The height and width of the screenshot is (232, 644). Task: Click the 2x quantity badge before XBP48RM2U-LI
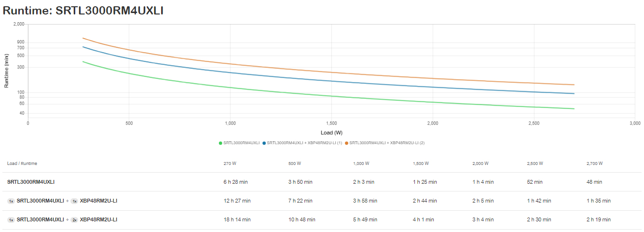click(x=74, y=219)
